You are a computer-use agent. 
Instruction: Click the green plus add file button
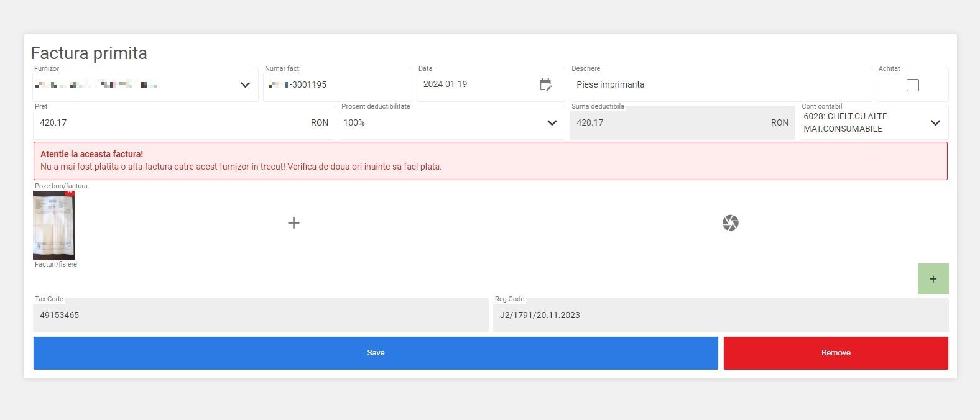(933, 279)
